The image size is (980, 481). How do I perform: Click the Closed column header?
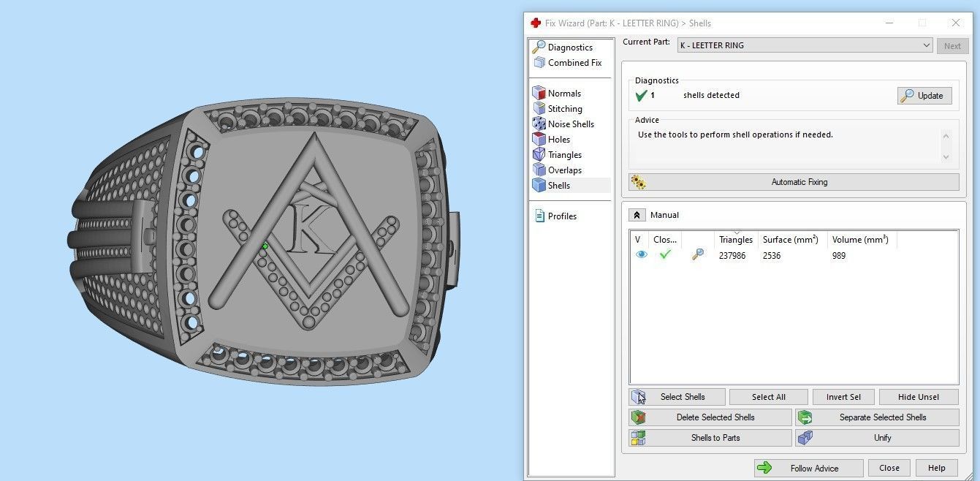point(665,240)
